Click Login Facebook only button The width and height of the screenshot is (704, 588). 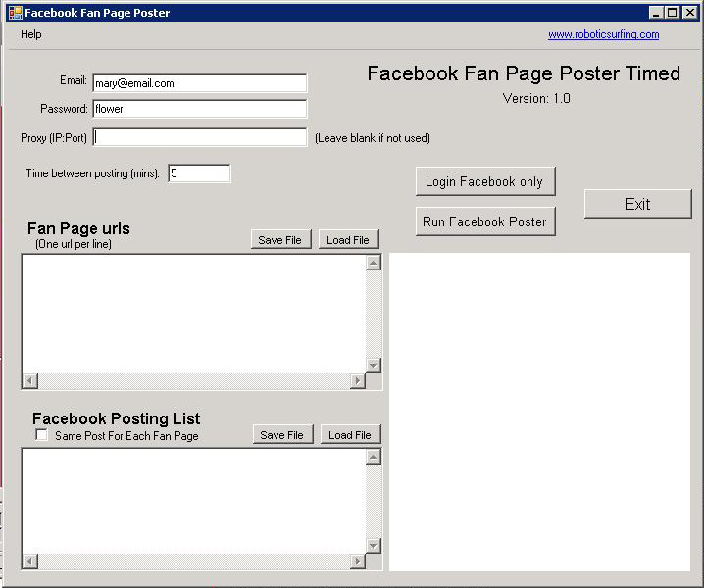[x=485, y=181]
